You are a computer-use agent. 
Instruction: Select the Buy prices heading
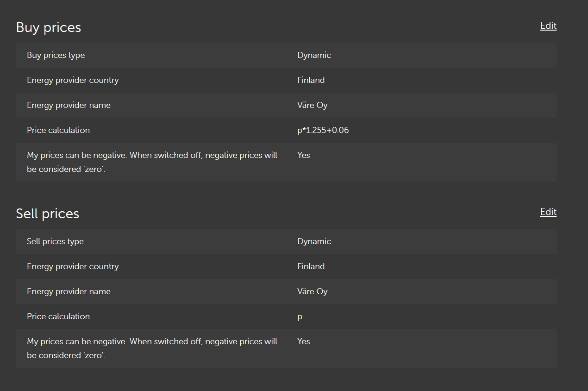49,27
